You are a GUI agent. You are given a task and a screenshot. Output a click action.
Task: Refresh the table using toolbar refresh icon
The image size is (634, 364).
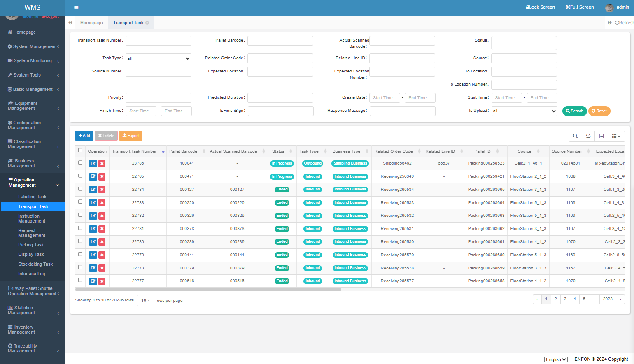coord(588,136)
